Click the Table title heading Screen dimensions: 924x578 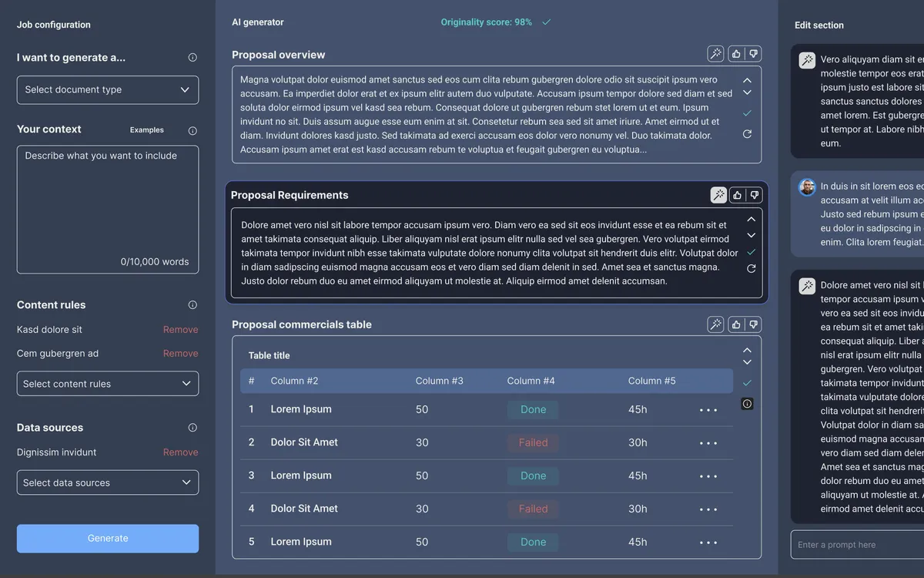(269, 355)
